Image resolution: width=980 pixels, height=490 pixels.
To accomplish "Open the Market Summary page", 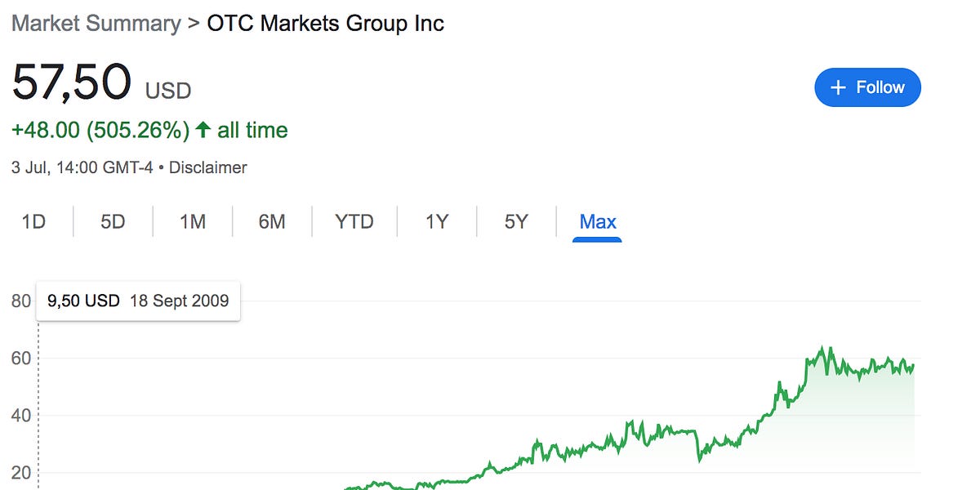I will tap(95, 24).
